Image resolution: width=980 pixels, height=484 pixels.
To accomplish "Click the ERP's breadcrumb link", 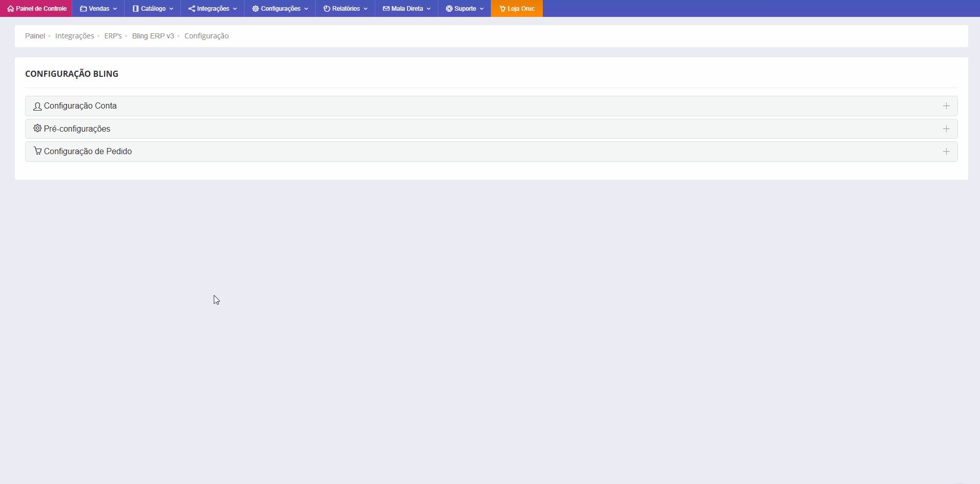I will click(x=113, y=36).
